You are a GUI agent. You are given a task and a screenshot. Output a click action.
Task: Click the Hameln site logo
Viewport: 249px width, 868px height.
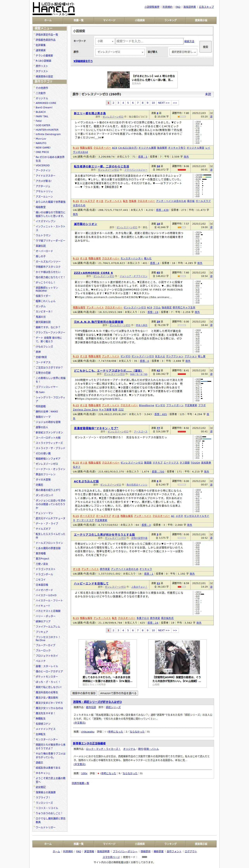pos(53,8)
